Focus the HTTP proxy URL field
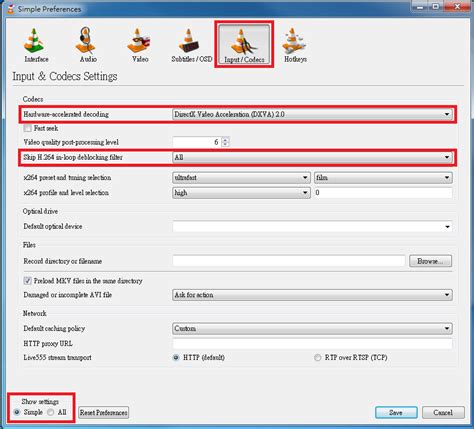This screenshot has width=474, height=429. coord(312,344)
